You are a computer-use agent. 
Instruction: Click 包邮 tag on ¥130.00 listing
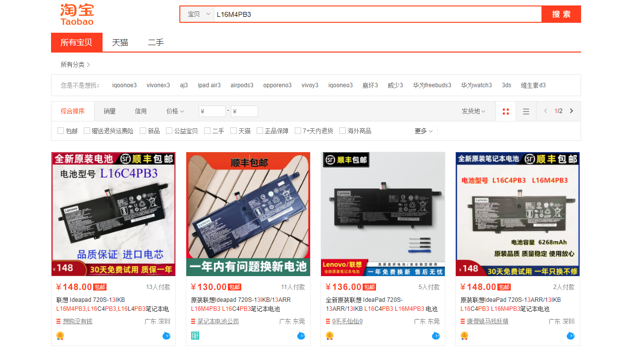pos(235,287)
